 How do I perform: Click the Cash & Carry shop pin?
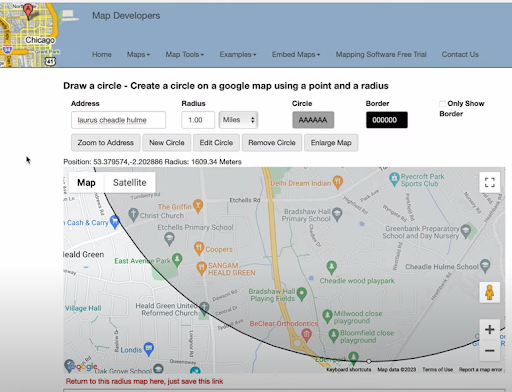click(115, 222)
